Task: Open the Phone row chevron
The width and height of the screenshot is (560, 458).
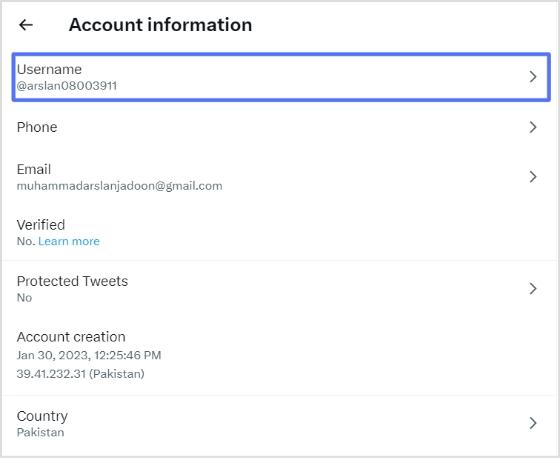Action: 533,127
